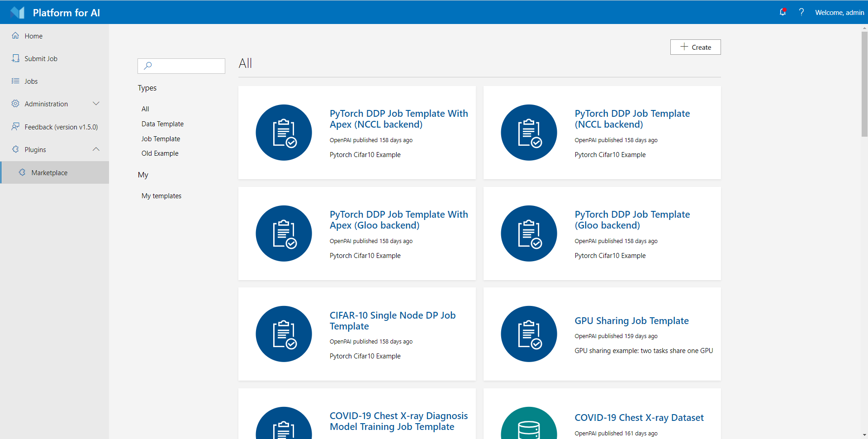Click the 'Types' filter heading
Image resolution: width=868 pixels, height=439 pixels.
(x=147, y=88)
